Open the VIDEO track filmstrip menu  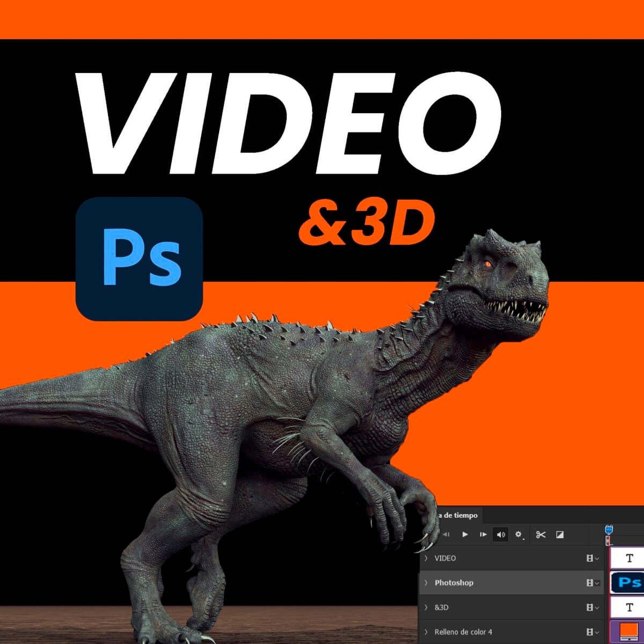coord(592,559)
